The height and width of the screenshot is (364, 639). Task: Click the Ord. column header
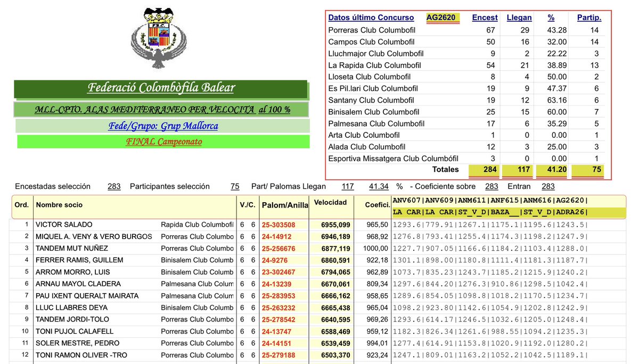click(x=22, y=205)
